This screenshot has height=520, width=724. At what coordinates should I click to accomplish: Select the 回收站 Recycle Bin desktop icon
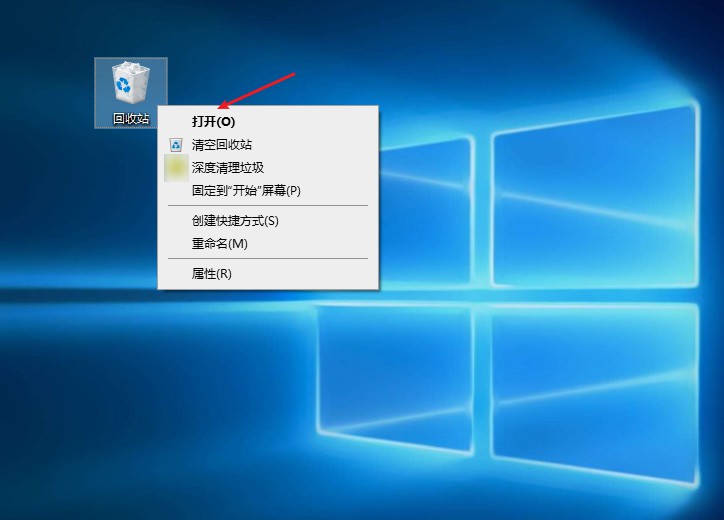point(131,93)
